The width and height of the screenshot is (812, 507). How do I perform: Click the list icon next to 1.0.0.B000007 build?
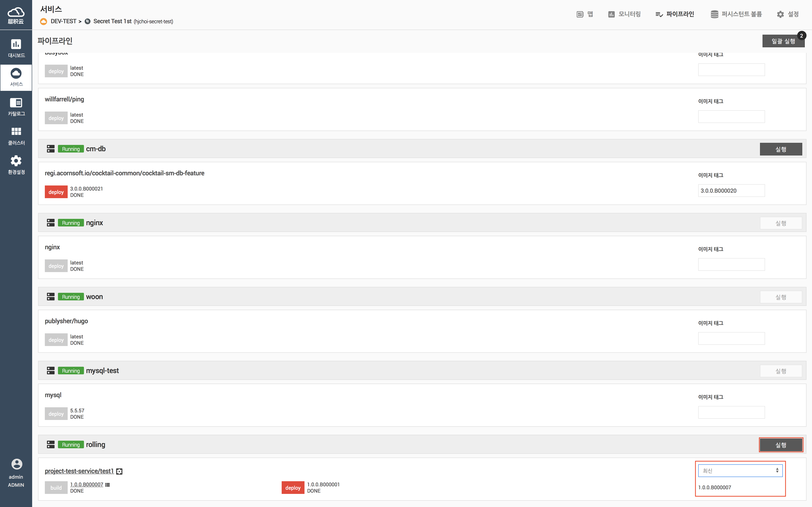pos(107,485)
